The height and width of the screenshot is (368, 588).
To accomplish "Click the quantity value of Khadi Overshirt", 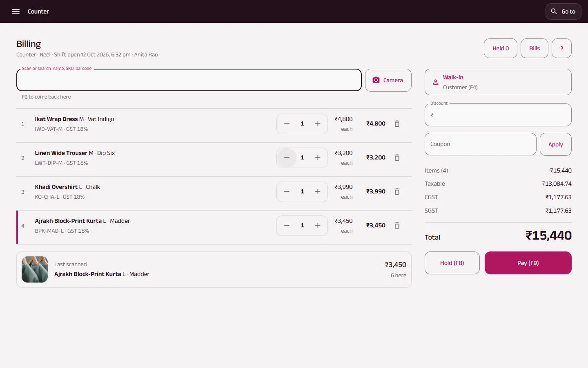I will coord(302,192).
